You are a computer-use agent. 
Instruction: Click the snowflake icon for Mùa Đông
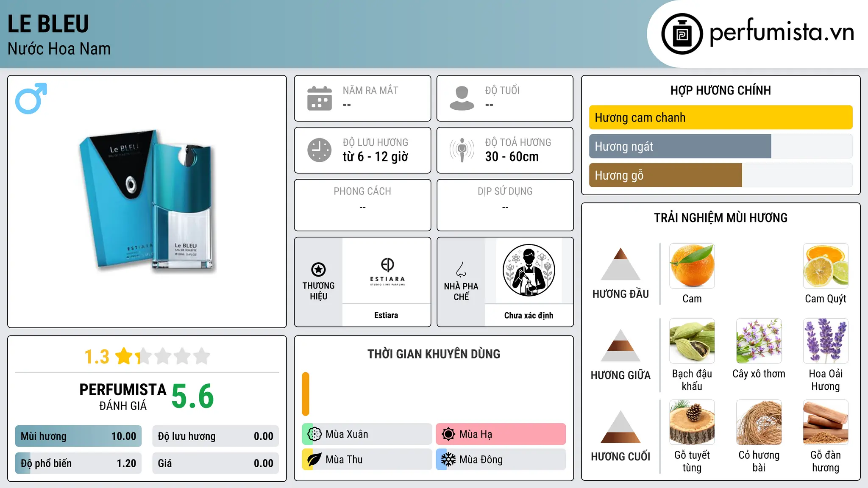pyautogui.click(x=448, y=460)
